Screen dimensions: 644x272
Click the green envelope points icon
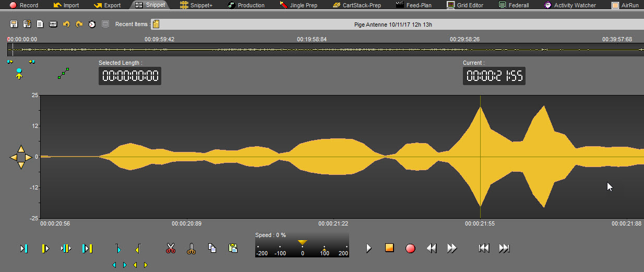pos(63,74)
